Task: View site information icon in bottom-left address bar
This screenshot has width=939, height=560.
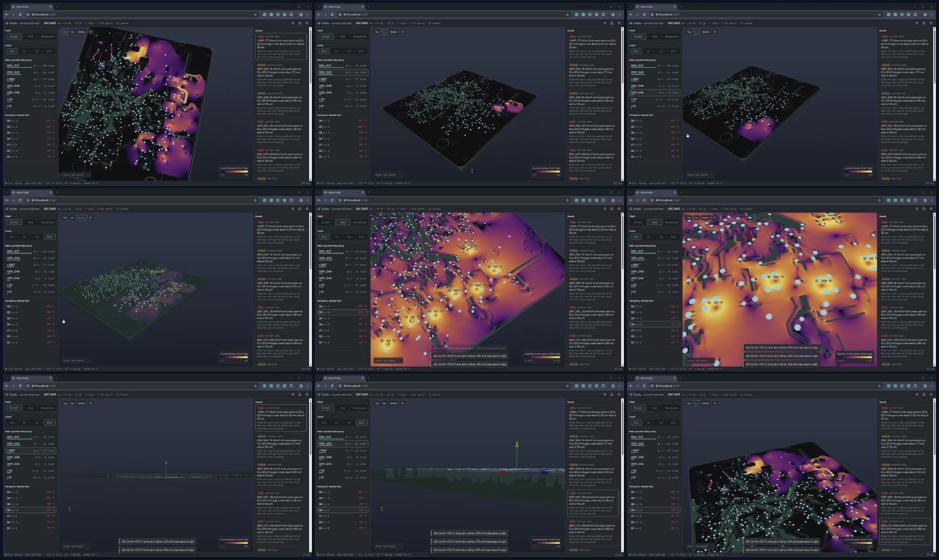Action: pos(28,386)
